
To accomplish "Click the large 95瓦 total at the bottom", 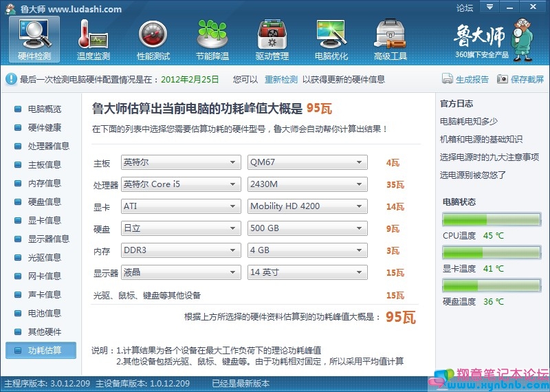I will pyautogui.click(x=401, y=317).
